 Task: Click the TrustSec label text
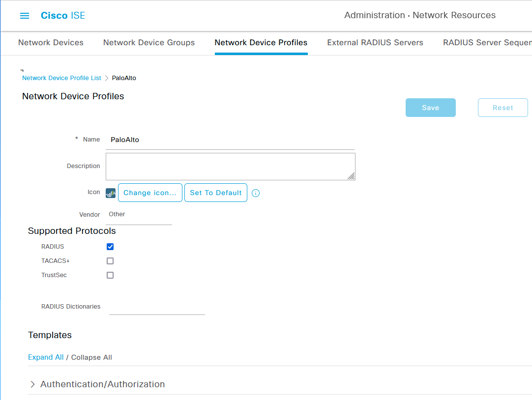click(x=54, y=275)
